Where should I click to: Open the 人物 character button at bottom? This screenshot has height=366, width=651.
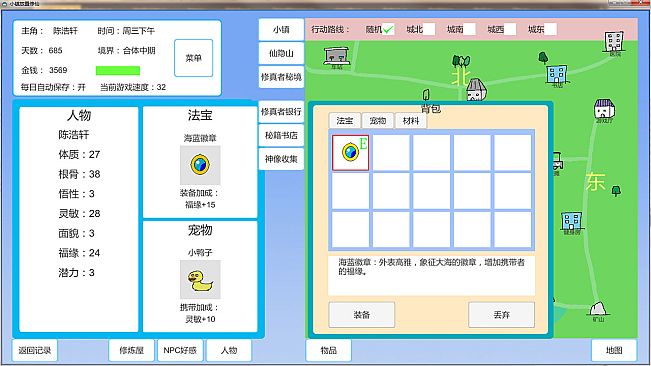[x=229, y=350]
